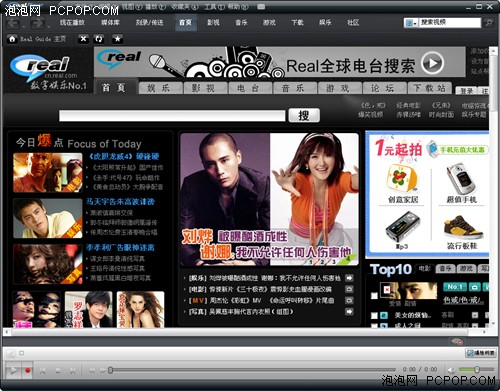This screenshot has width=500, height=391.
Task: Click the 马天宇告朱高波诽谤 headline link
Action: coord(120,202)
